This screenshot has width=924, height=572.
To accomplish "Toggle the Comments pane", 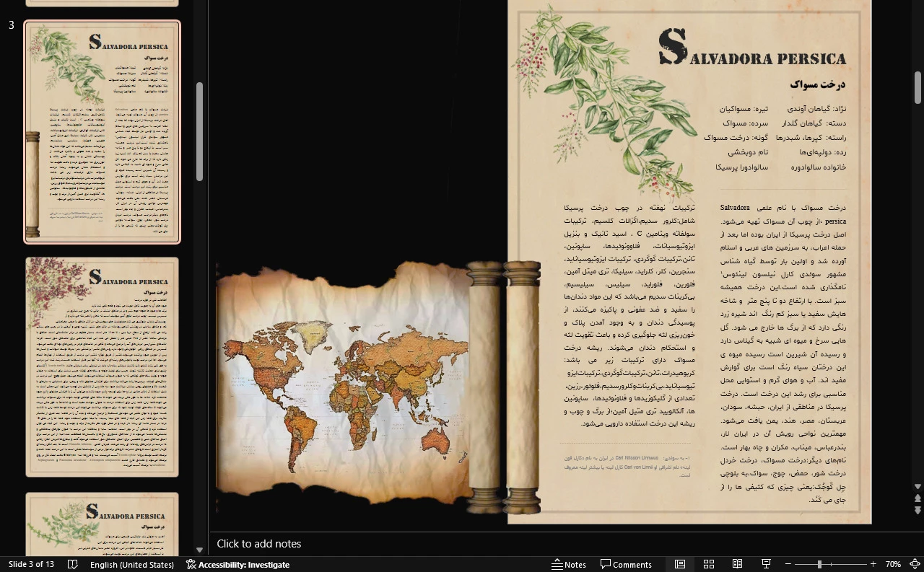I will coord(626,564).
